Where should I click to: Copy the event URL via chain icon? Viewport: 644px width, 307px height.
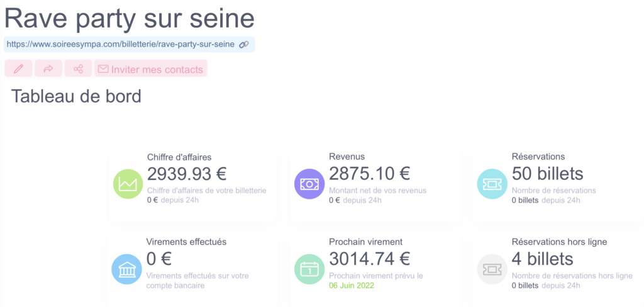point(244,45)
